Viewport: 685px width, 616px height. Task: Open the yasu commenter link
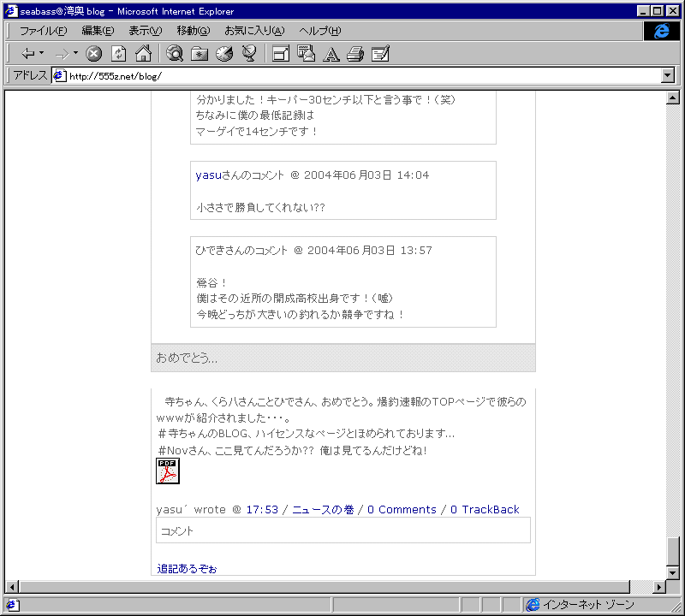coord(208,175)
